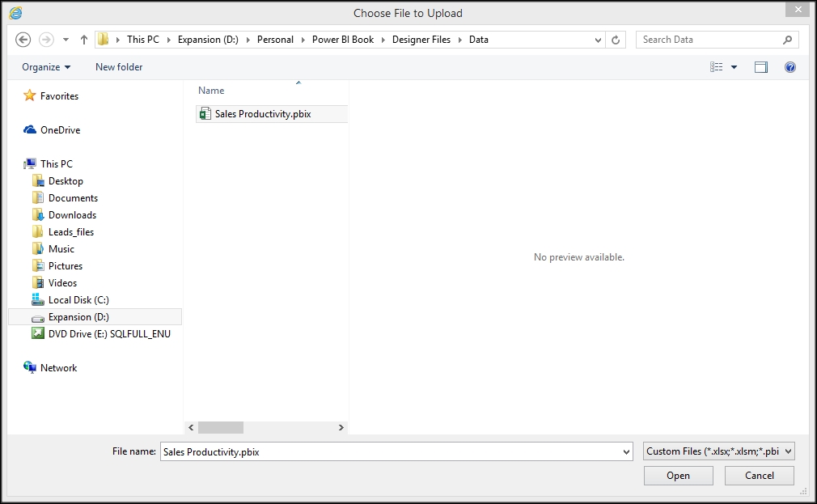Click the search magnifier icon

point(787,40)
